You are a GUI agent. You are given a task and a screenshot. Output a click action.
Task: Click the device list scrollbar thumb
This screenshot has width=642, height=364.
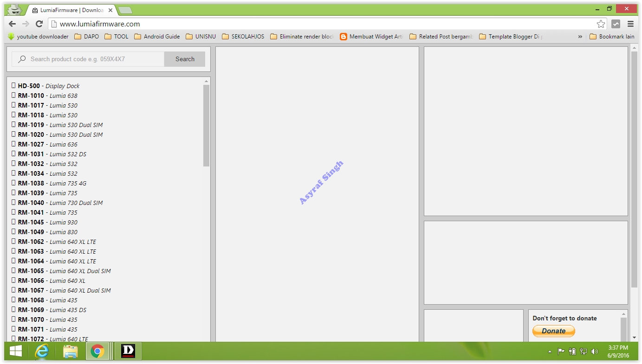207,126
